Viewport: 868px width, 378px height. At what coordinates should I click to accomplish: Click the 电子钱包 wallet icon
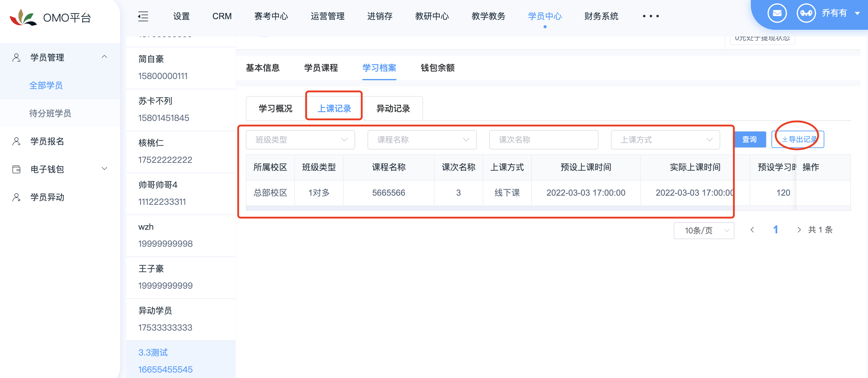click(x=16, y=170)
